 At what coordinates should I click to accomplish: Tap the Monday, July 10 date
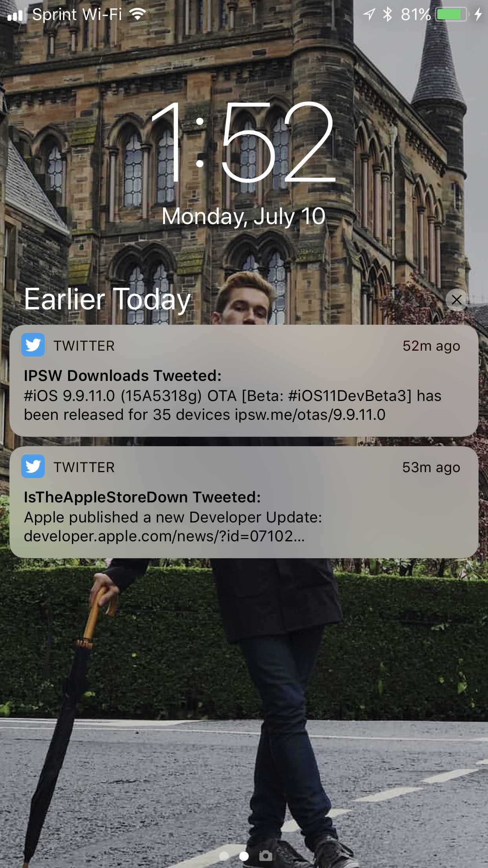(244, 217)
